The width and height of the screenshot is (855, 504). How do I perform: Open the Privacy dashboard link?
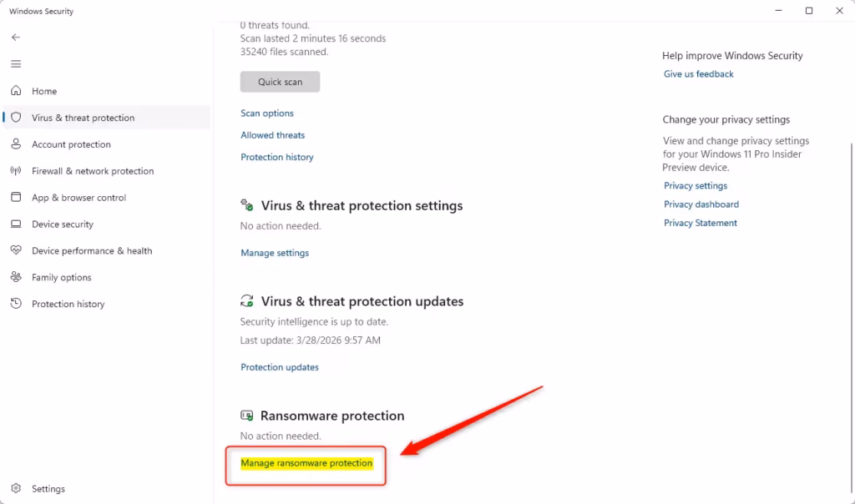701,204
